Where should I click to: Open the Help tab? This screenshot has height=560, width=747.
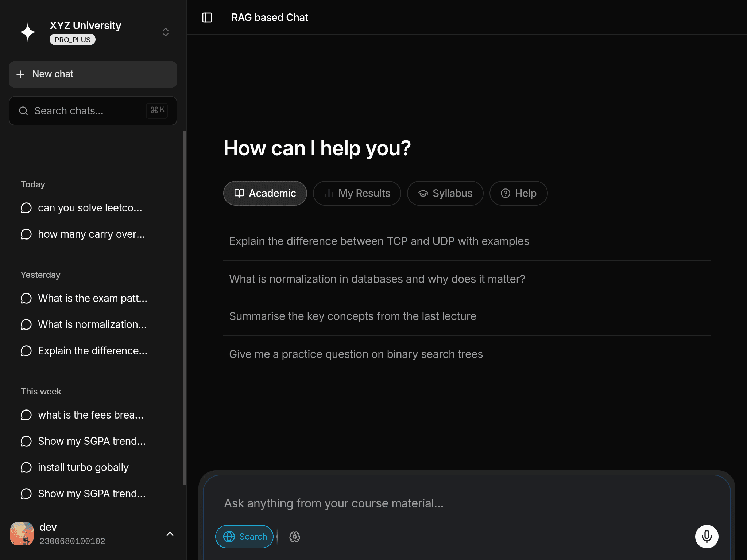pos(518,193)
